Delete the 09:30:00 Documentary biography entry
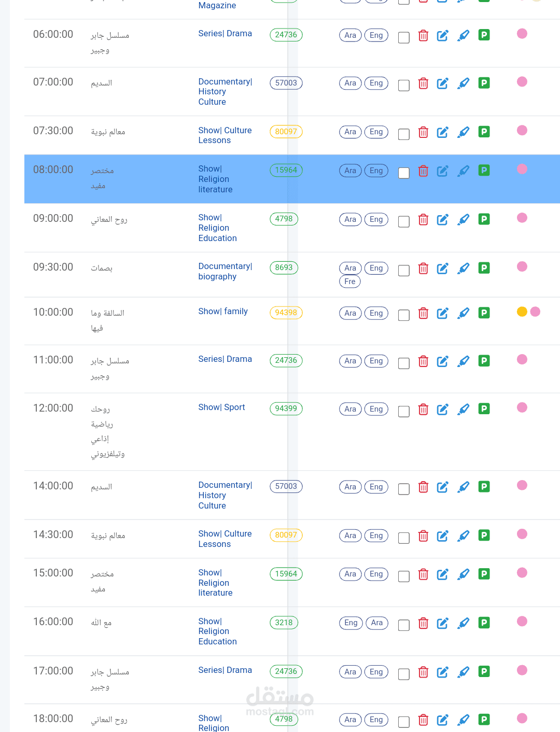560x732 pixels. click(423, 269)
